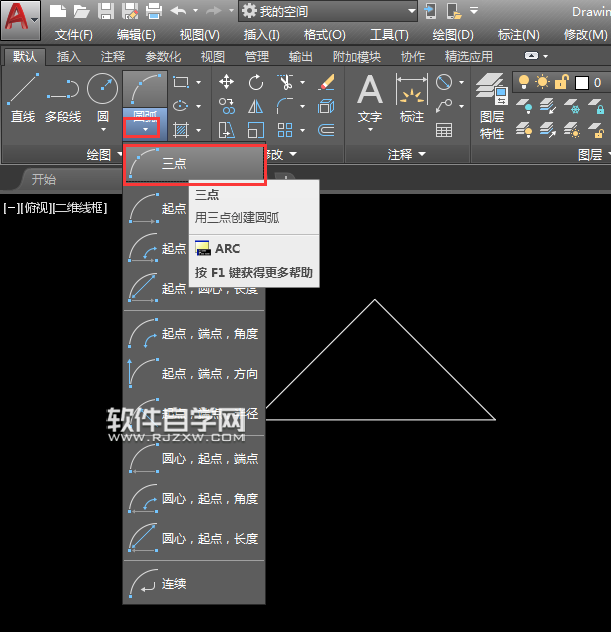Open the 格式(O) menu
The image size is (611, 632).
[x=324, y=35]
